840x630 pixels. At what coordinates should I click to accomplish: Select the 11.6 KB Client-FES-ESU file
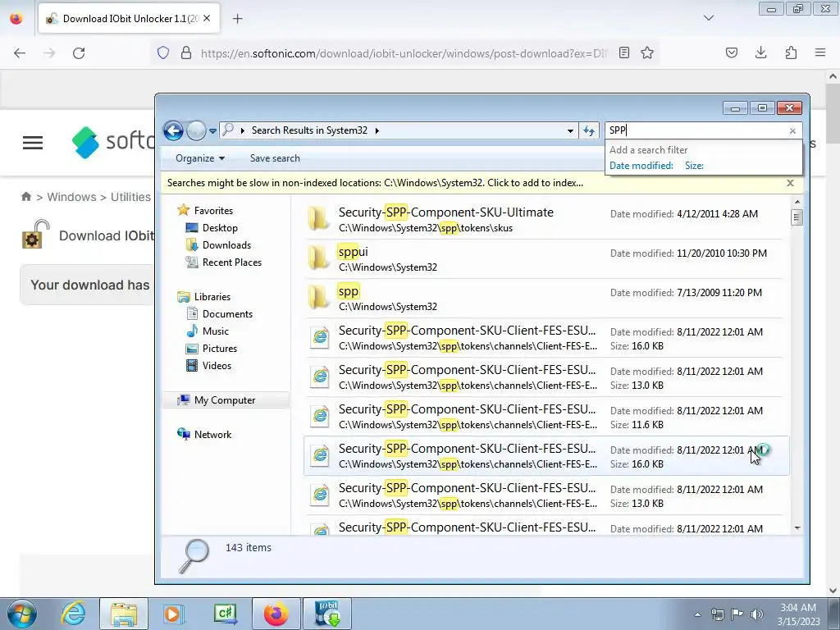pos(544,416)
